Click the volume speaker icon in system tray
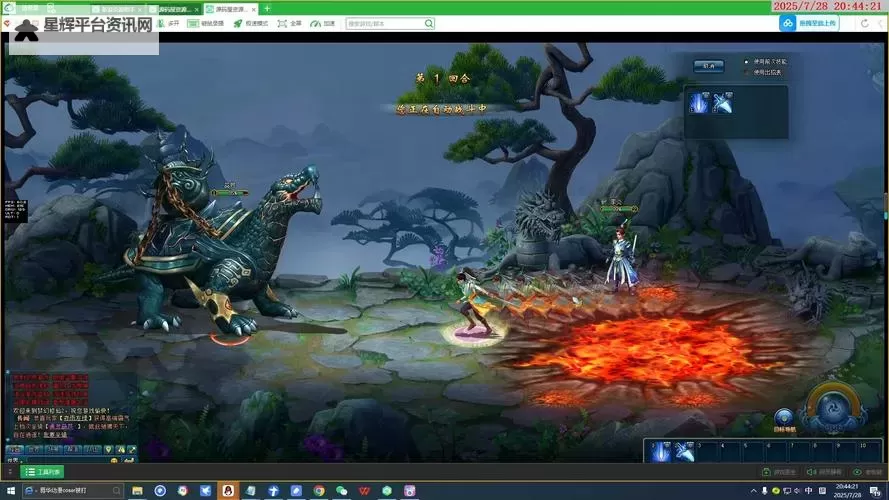The width and height of the screenshot is (889, 500). pyautogui.click(x=797, y=491)
